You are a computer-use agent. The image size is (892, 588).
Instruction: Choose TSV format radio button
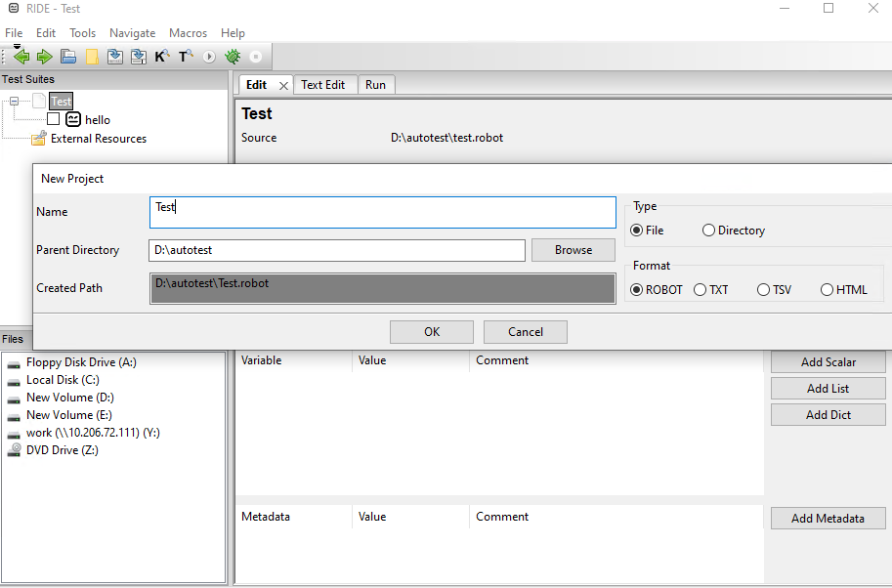[x=763, y=289]
